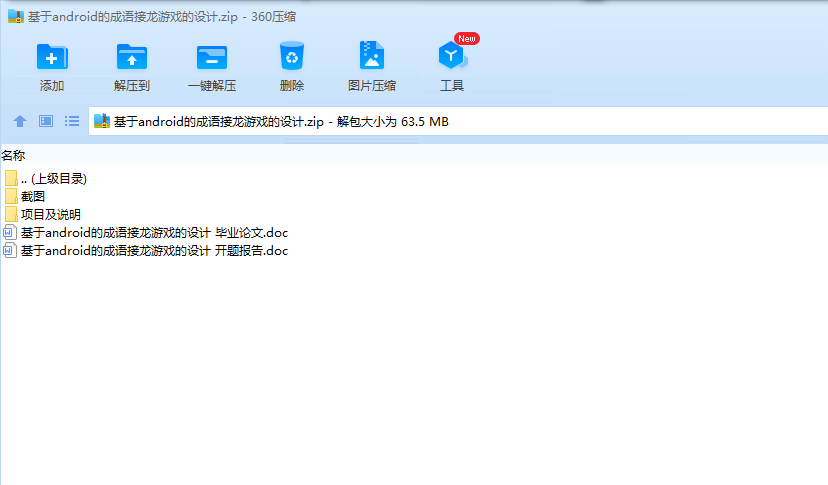Click the 删除 (Delete) trash icon
The height and width of the screenshot is (485, 828).
coord(291,56)
